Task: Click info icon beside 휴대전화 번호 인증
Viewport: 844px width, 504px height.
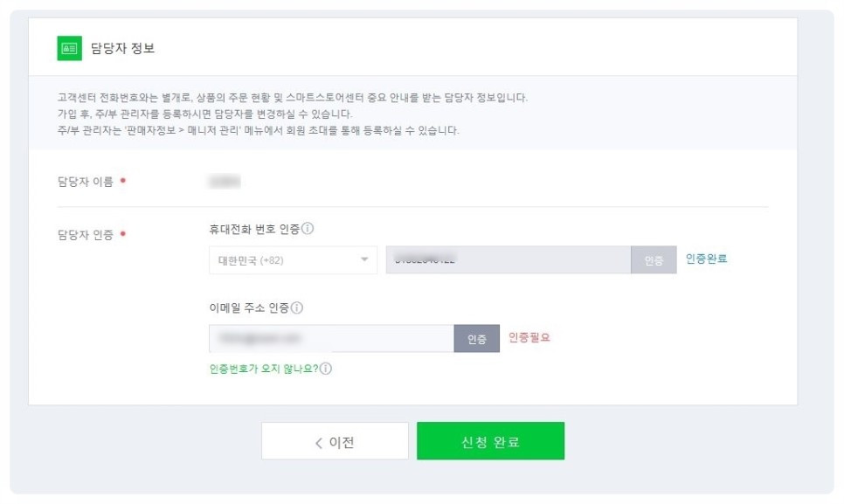Action: (308, 230)
